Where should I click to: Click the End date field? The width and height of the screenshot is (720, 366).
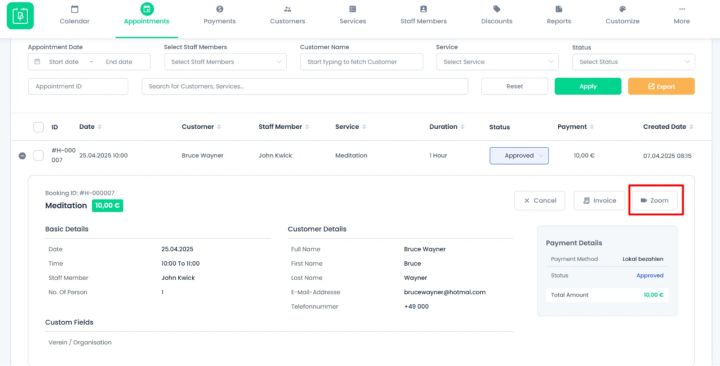click(119, 62)
